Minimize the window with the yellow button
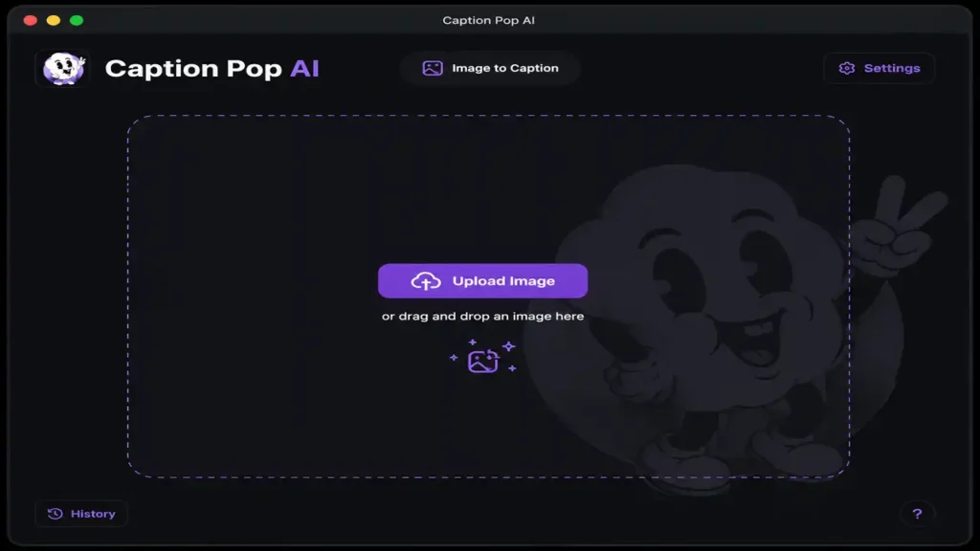980x551 pixels. click(54, 21)
